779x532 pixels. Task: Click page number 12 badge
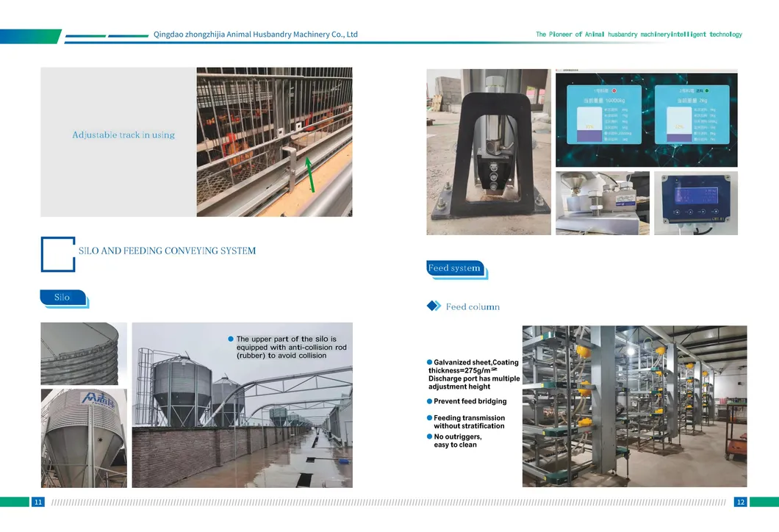740,502
